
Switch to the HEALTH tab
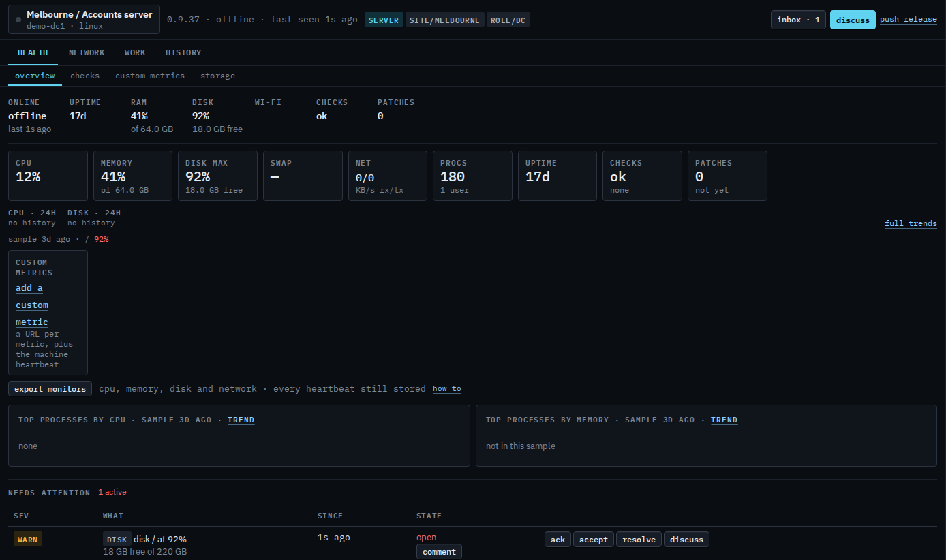tap(33, 52)
